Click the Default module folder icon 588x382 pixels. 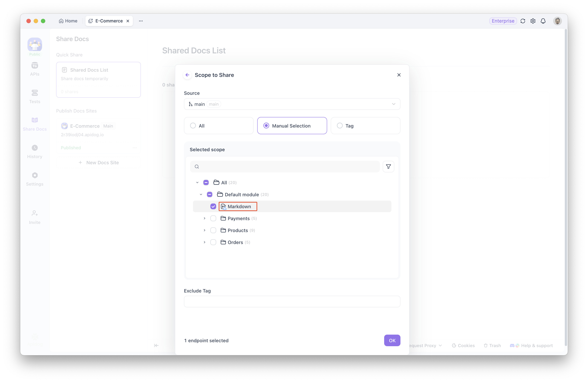(220, 194)
